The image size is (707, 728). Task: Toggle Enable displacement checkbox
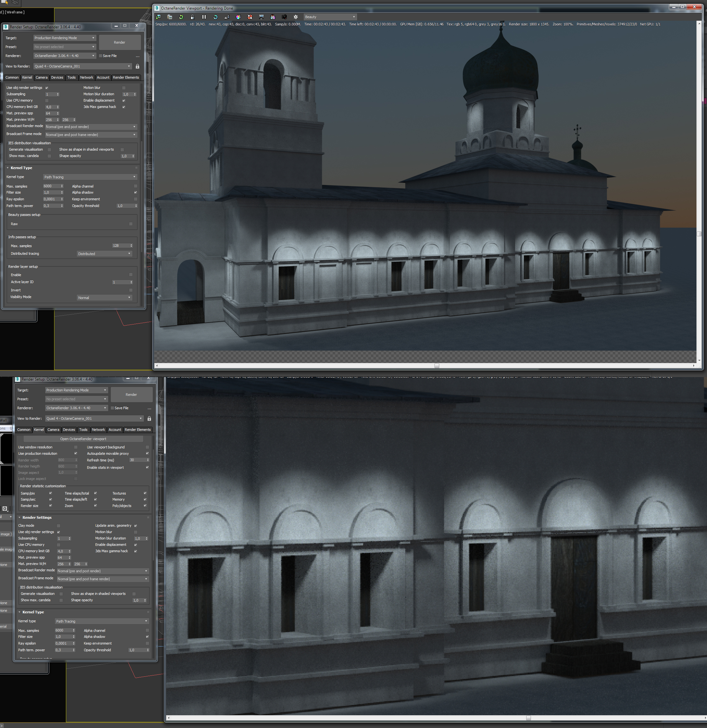[124, 101]
